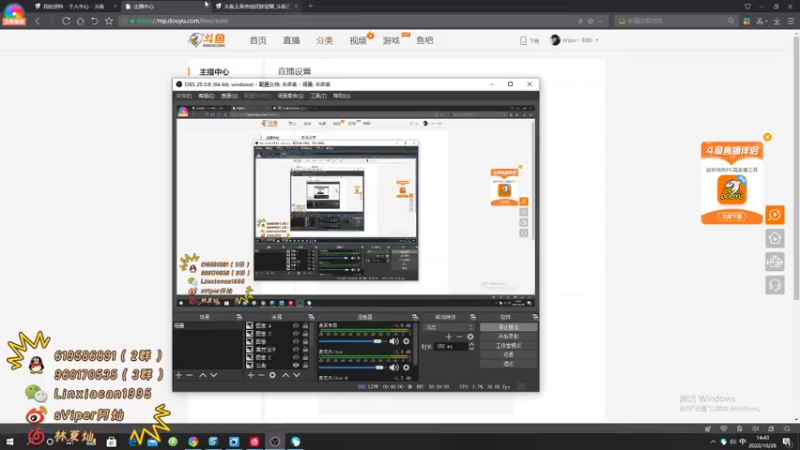Expand user account dropdown on Douyu header
800x450 pixels.
pyautogui.click(x=597, y=40)
